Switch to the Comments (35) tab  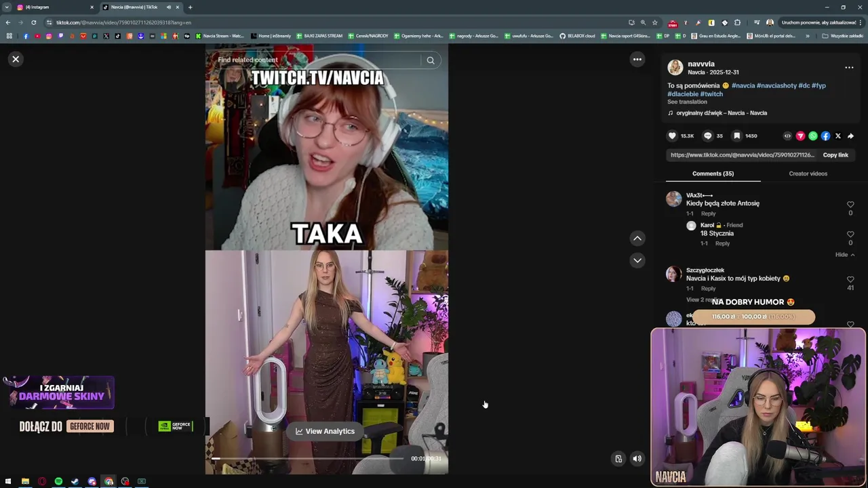(713, 174)
